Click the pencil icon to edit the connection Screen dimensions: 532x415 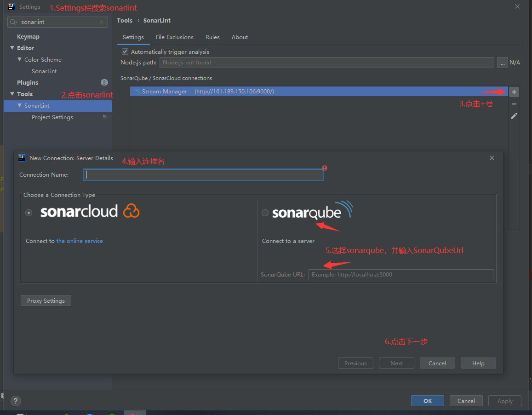click(514, 116)
